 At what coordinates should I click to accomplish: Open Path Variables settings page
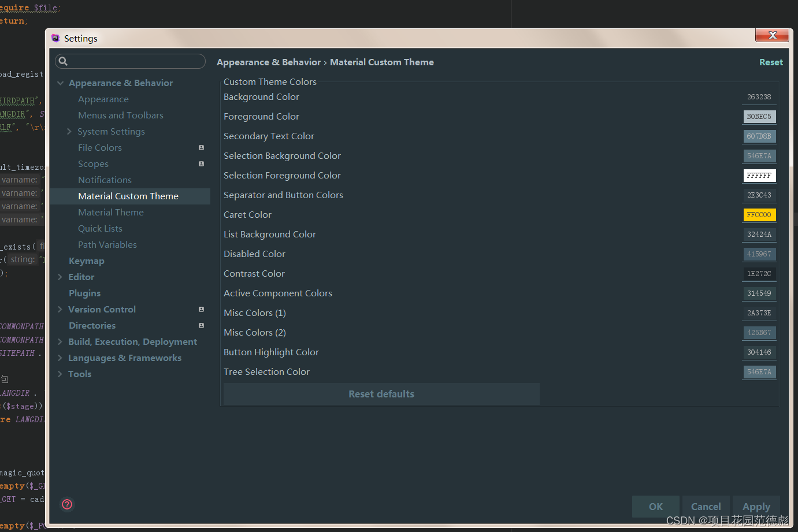[x=107, y=245]
